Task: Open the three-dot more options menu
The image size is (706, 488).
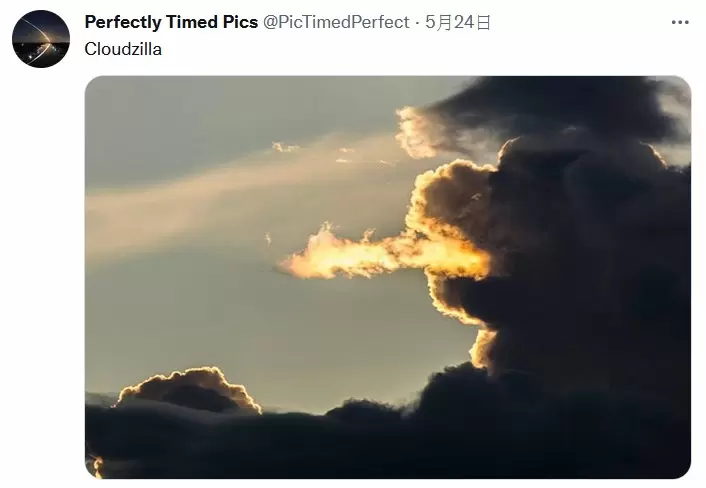Action: 679,22
